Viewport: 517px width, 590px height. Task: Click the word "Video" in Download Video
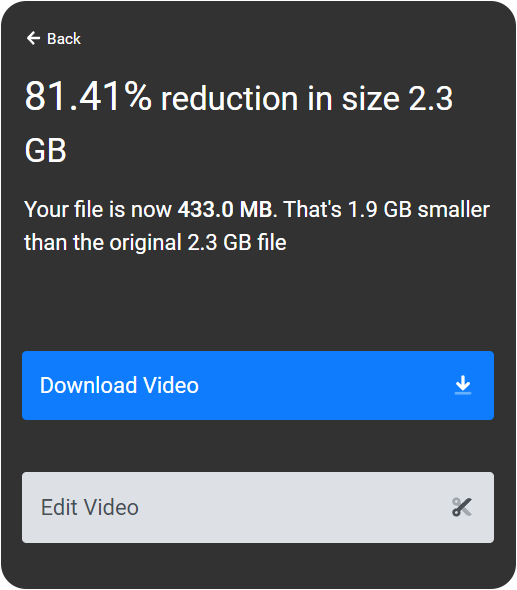[x=171, y=385]
